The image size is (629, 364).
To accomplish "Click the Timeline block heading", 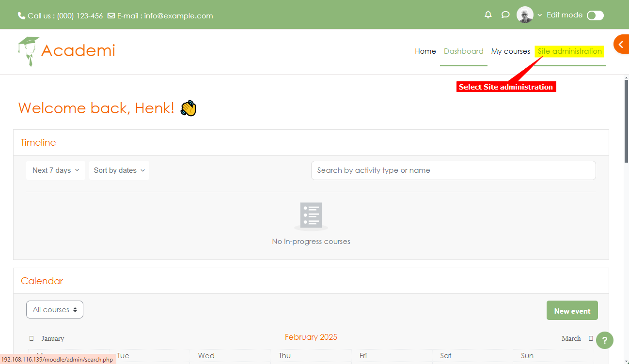I will 38,142.
